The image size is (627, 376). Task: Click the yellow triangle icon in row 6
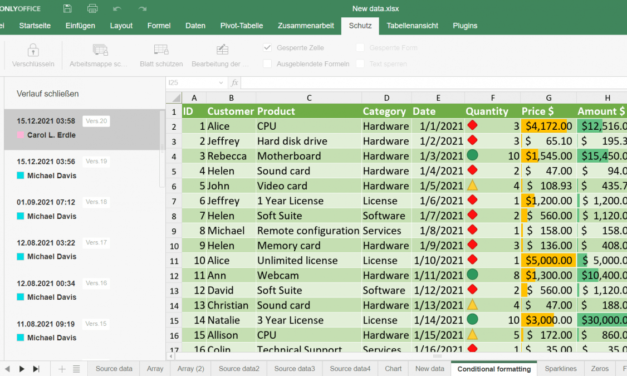click(x=472, y=185)
